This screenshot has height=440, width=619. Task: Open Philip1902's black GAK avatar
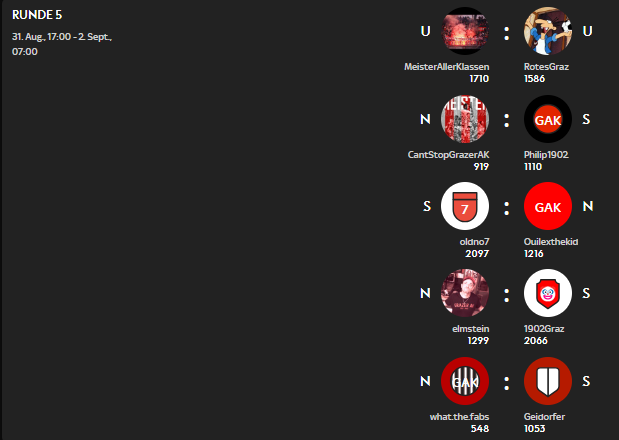point(548,119)
